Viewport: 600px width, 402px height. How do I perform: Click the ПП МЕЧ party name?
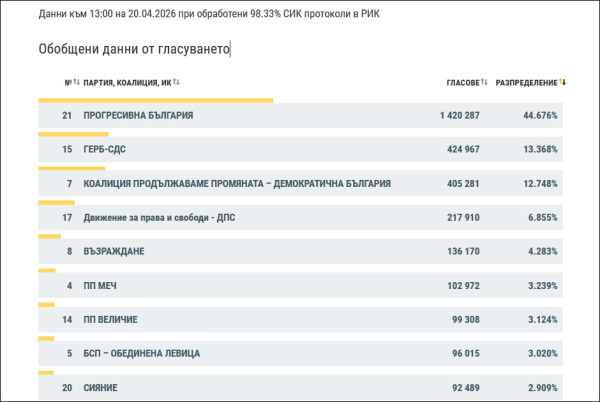coord(102,285)
